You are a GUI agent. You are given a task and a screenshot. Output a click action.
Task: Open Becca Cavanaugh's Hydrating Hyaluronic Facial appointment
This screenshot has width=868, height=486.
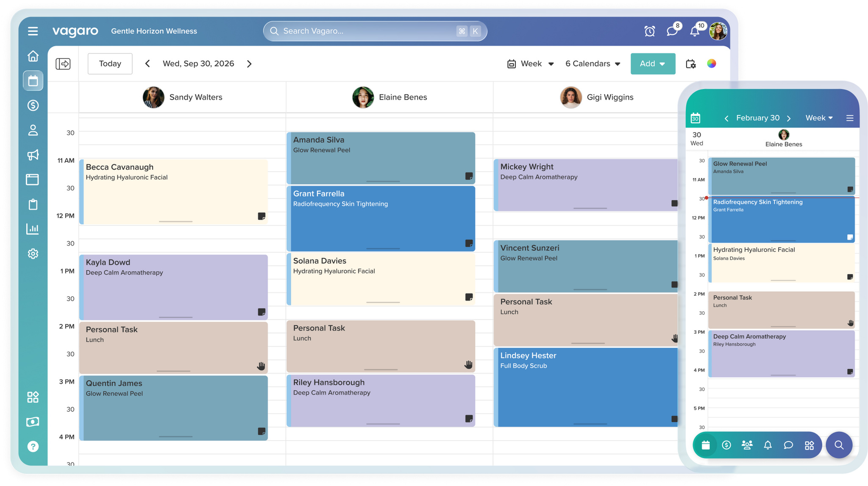[173, 192]
